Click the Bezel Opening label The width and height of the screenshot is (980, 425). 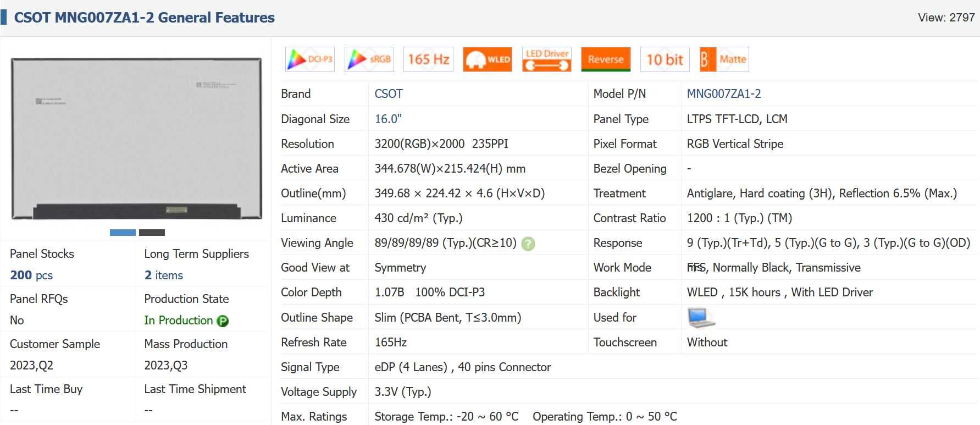click(630, 169)
